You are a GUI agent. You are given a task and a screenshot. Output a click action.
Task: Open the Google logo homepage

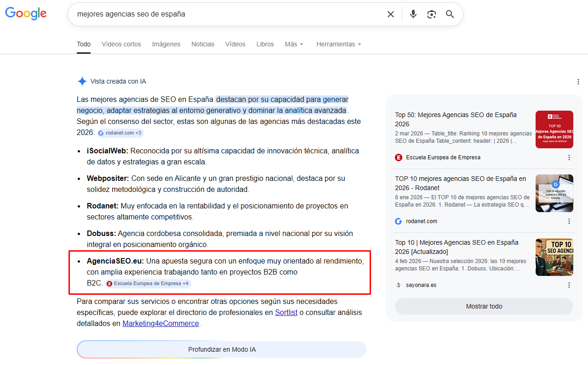[x=26, y=14]
